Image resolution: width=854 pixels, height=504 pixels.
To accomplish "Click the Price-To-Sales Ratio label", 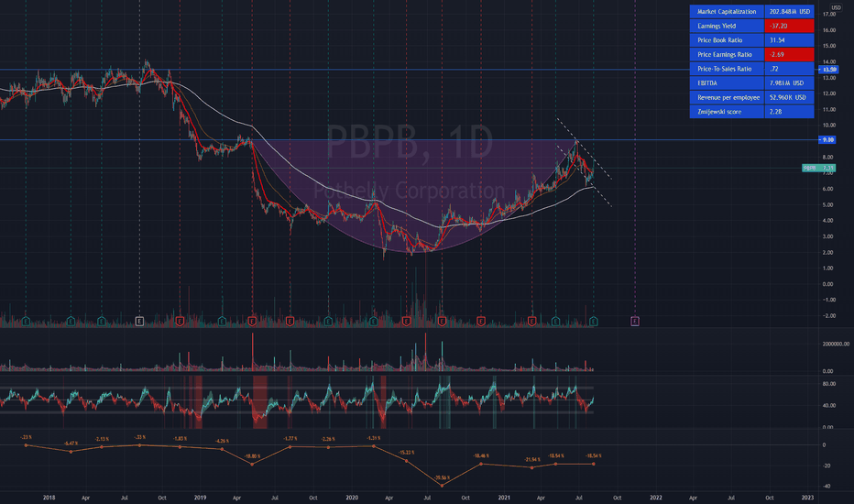I will click(727, 69).
